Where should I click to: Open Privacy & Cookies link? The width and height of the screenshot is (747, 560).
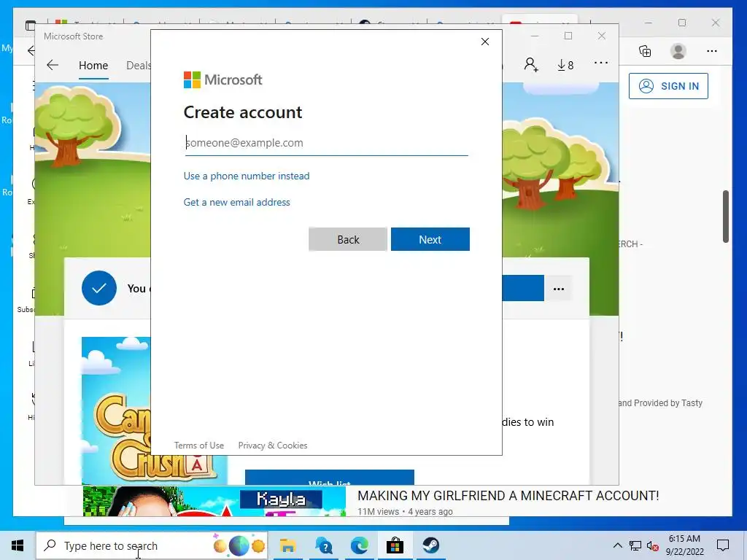tap(273, 446)
